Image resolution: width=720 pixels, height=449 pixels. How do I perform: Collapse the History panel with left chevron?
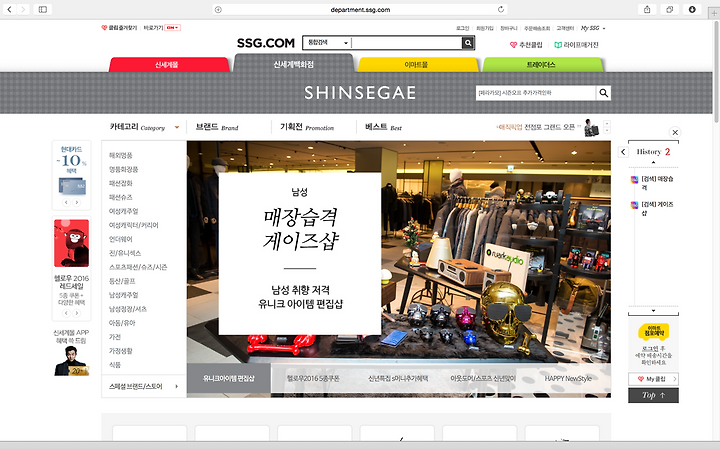tap(623, 152)
